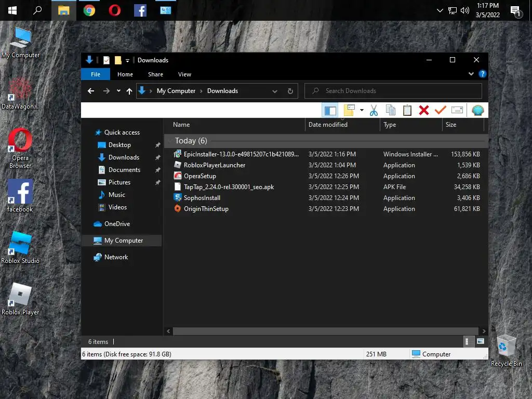Image resolution: width=532 pixels, height=399 pixels.
Task: Open Network in navigation pane
Action: tap(116, 257)
